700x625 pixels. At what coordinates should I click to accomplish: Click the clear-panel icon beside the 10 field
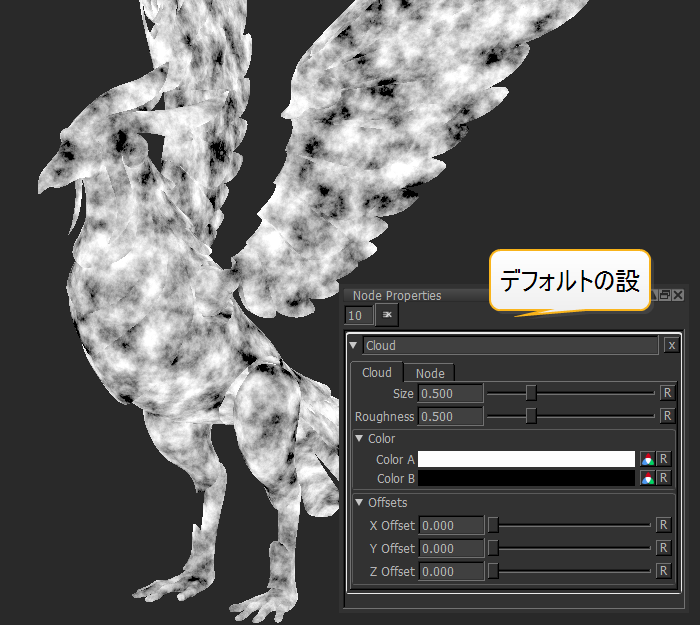tap(387, 315)
